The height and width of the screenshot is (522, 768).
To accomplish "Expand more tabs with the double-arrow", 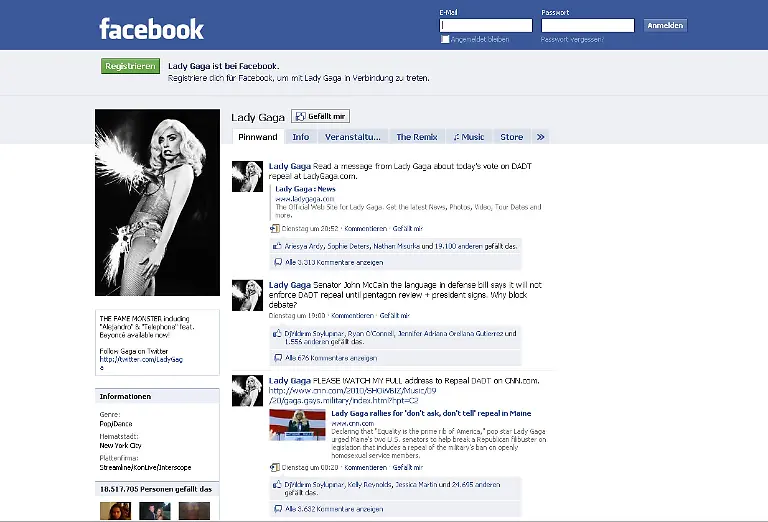I will tap(540, 137).
